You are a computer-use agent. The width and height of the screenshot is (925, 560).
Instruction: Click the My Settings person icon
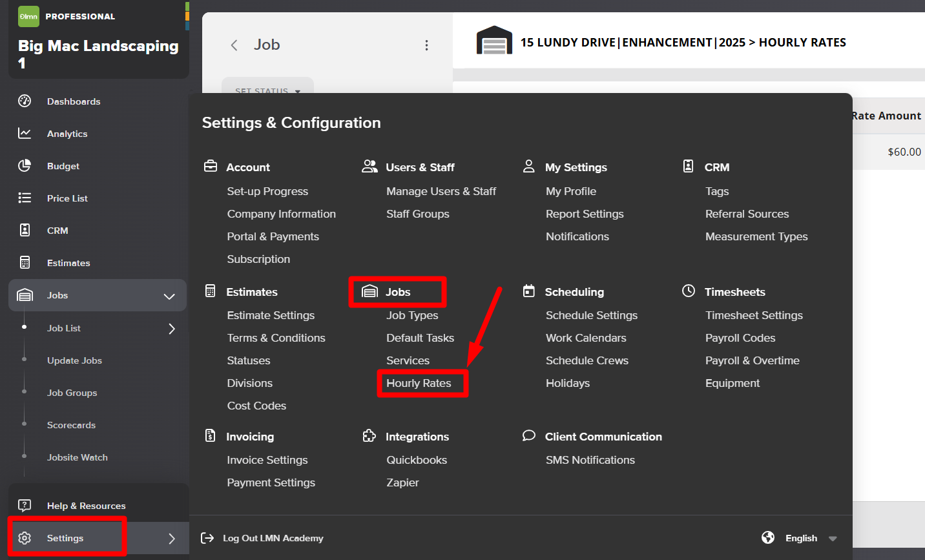pyautogui.click(x=528, y=166)
